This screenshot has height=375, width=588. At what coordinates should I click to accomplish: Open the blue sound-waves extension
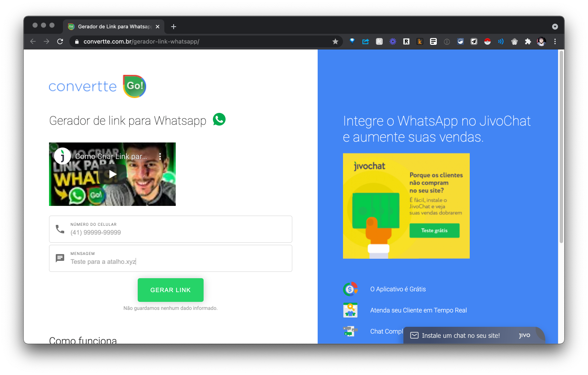click(x=501, y=41)
